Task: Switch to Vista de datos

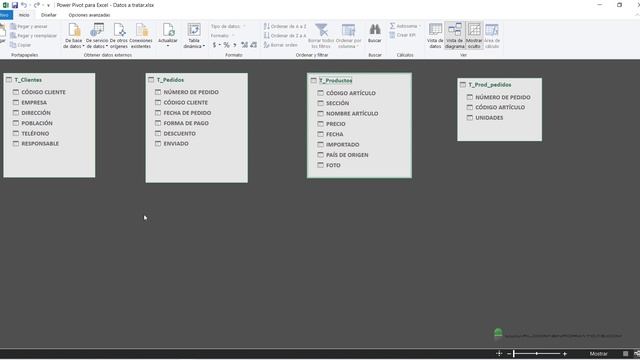Action: tap(435, 36)
